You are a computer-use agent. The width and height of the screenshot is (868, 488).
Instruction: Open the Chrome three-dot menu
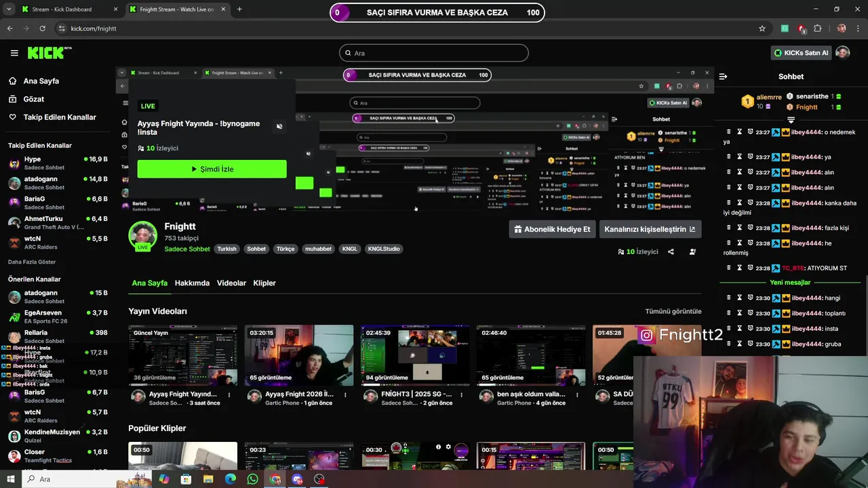[x=857, y=28]
